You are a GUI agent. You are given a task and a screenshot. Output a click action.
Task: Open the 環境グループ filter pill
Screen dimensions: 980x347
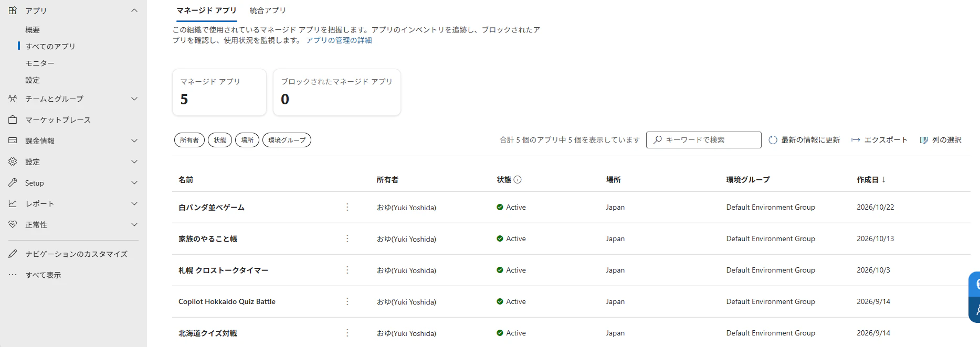pyautogui.click(x=287, y=140)
